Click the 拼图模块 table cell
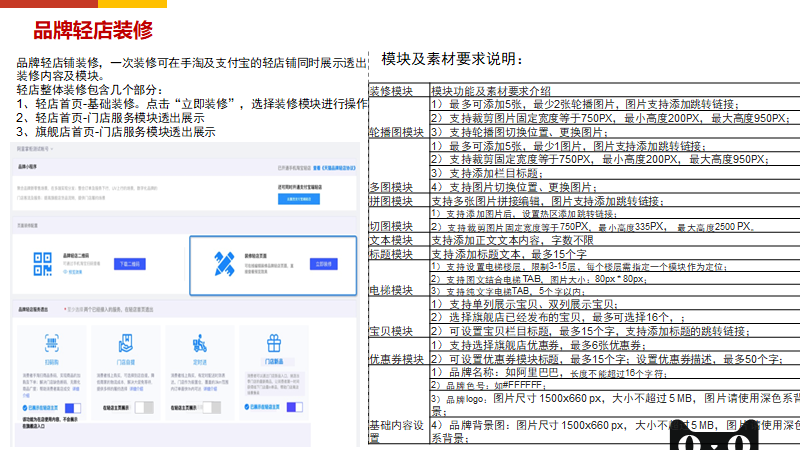 [x=399, y=201]
